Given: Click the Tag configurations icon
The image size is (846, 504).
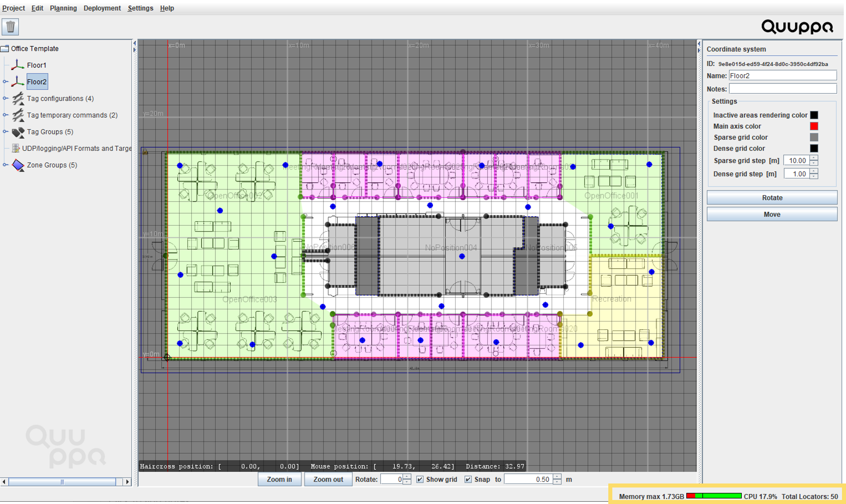Looking at the screenshot, I should (18, 98).
